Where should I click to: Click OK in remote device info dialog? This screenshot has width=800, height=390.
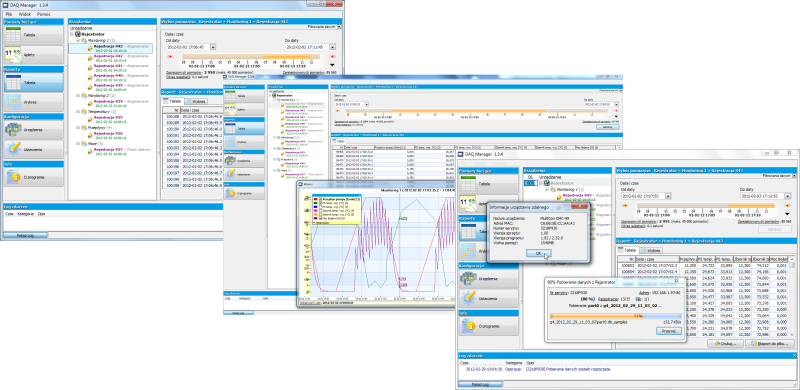coord(539,253)
